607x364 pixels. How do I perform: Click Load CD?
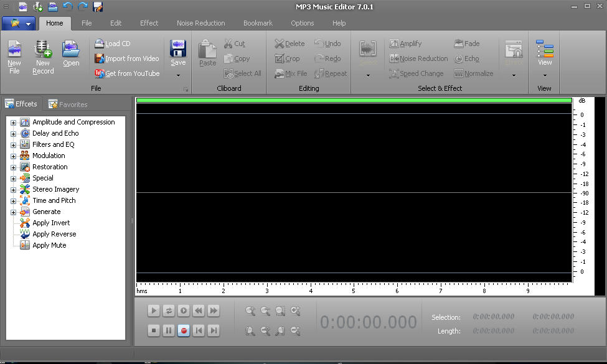[x=113, y=44]
